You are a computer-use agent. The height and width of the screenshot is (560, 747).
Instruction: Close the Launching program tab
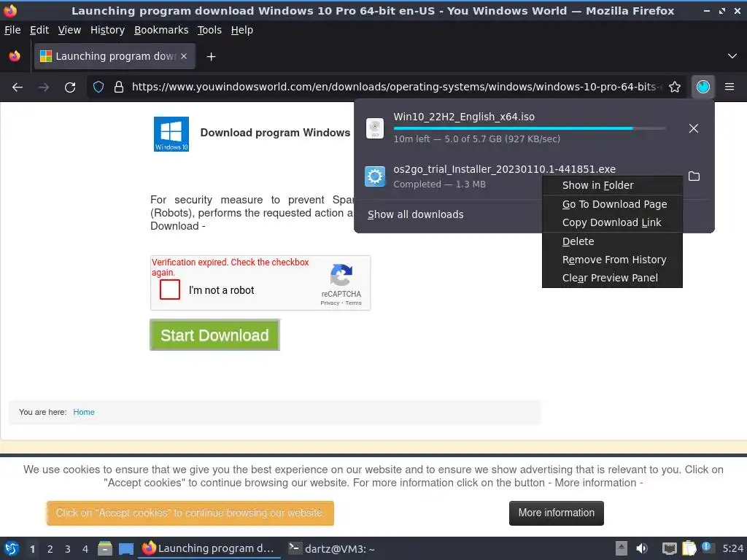pos(184,56)
